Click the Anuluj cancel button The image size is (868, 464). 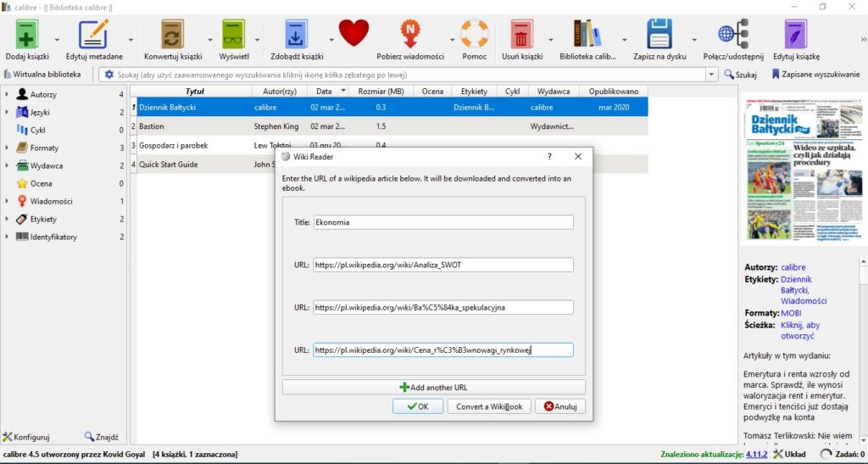560,406
